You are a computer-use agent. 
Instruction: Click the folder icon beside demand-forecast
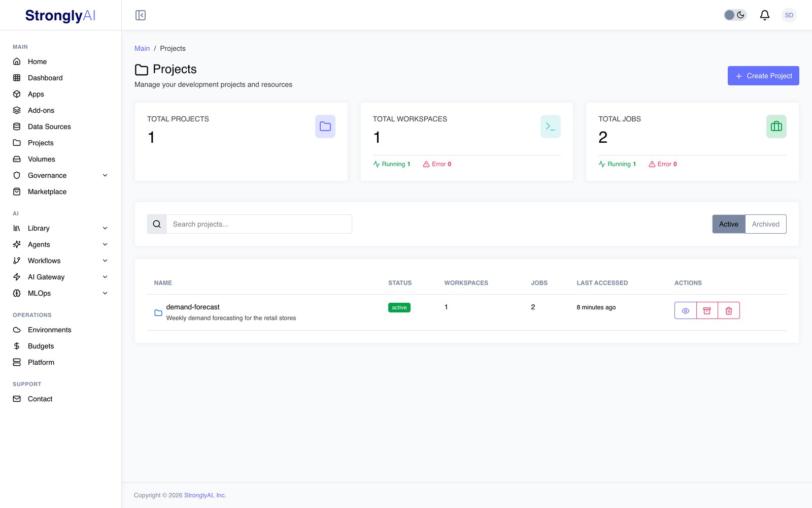158,312
